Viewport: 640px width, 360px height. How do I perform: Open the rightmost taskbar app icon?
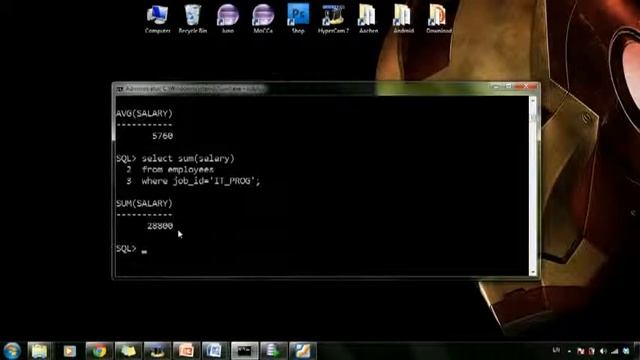point(302,351)
